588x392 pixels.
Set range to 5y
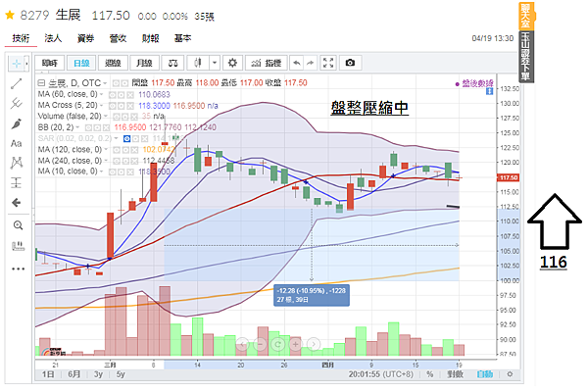121,374
